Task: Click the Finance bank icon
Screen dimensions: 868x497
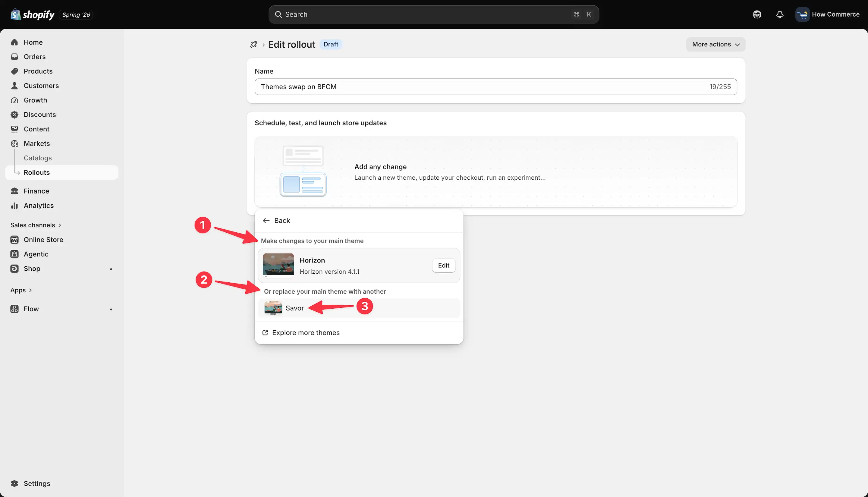Action: (14, 191)
